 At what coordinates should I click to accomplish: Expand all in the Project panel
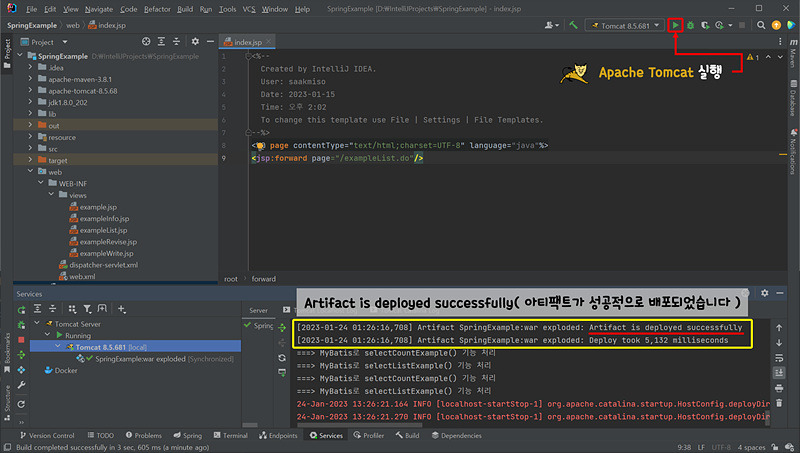click(161, 42)
